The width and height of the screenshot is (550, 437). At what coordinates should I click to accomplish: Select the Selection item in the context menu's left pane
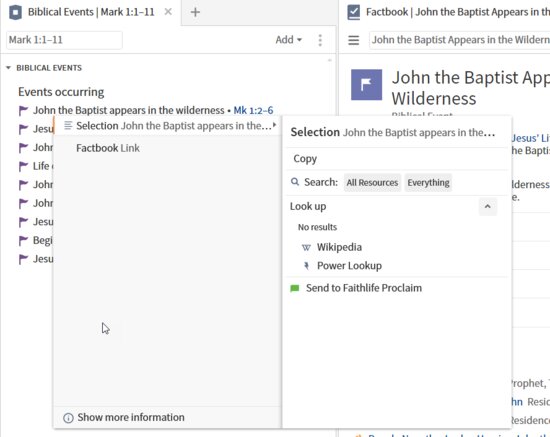tap(168, 126)
